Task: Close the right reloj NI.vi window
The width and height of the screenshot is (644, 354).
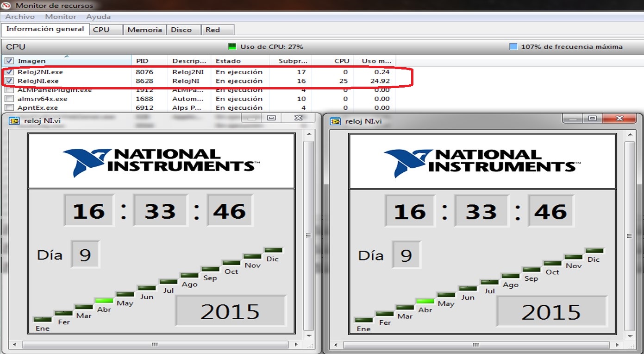Action: pyautogui.click(x=620, y=119)
